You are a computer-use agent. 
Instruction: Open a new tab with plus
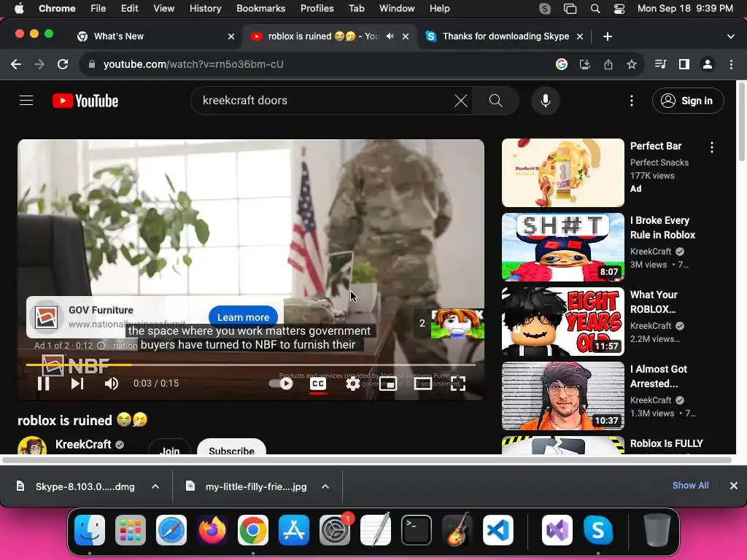pyautogui.click(x=608, y=36)
